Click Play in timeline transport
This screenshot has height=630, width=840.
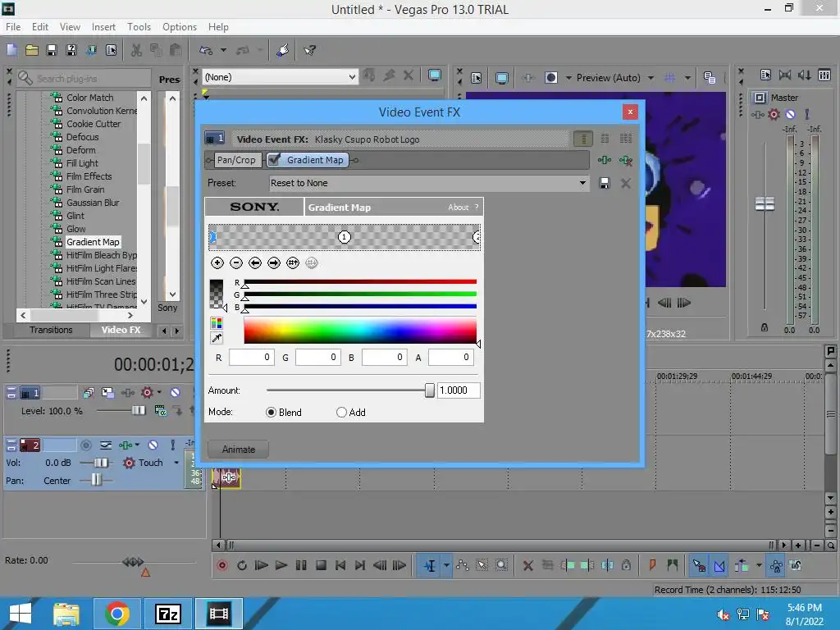pyautogui.click(x=281, y=565)
